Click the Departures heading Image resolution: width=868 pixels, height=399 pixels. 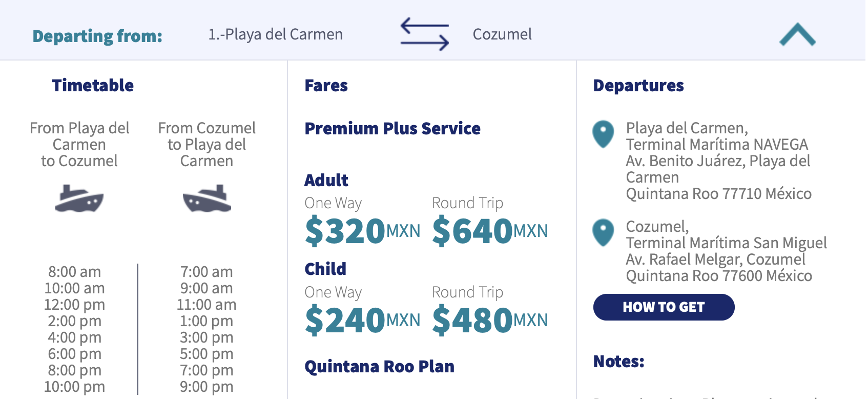pyautogui.click(x=638, y=85)
